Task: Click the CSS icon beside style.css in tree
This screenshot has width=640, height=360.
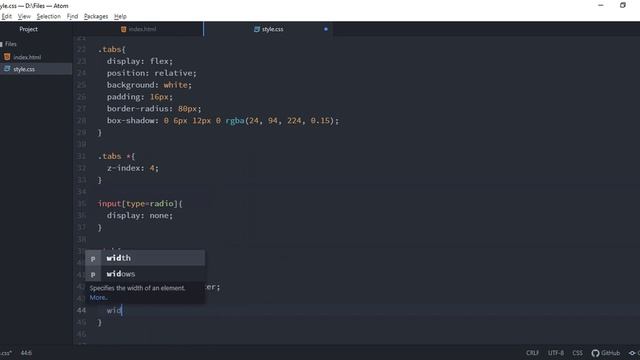Action: point(7,69)
